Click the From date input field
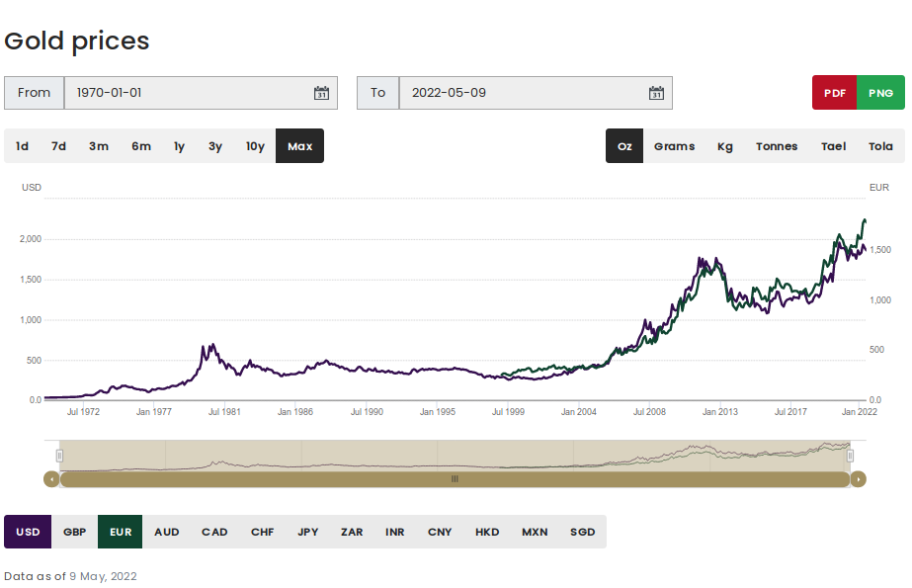The image size is (912, 588). click(x=188, y=93)
